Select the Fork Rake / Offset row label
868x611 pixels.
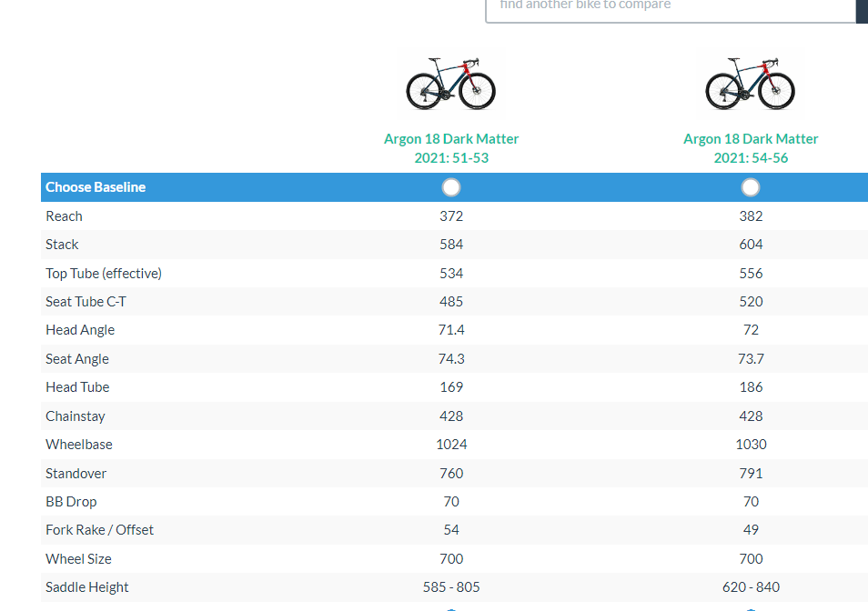(x=100, y=530)
